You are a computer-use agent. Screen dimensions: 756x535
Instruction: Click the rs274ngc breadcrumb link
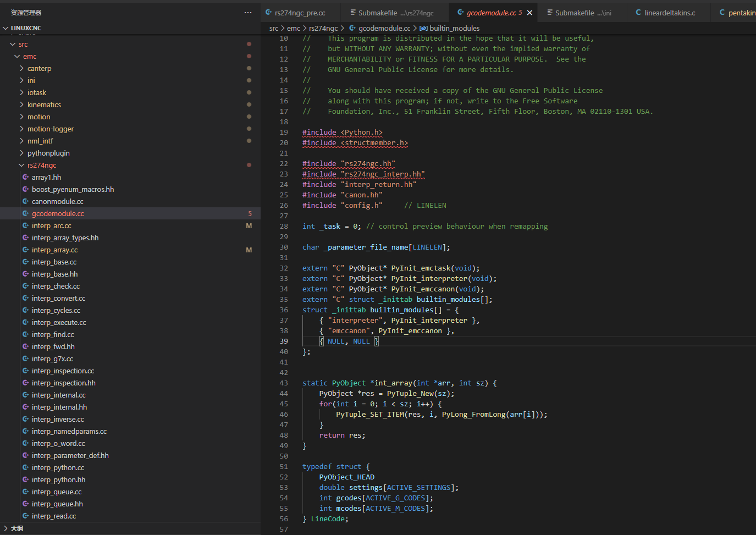323,28
